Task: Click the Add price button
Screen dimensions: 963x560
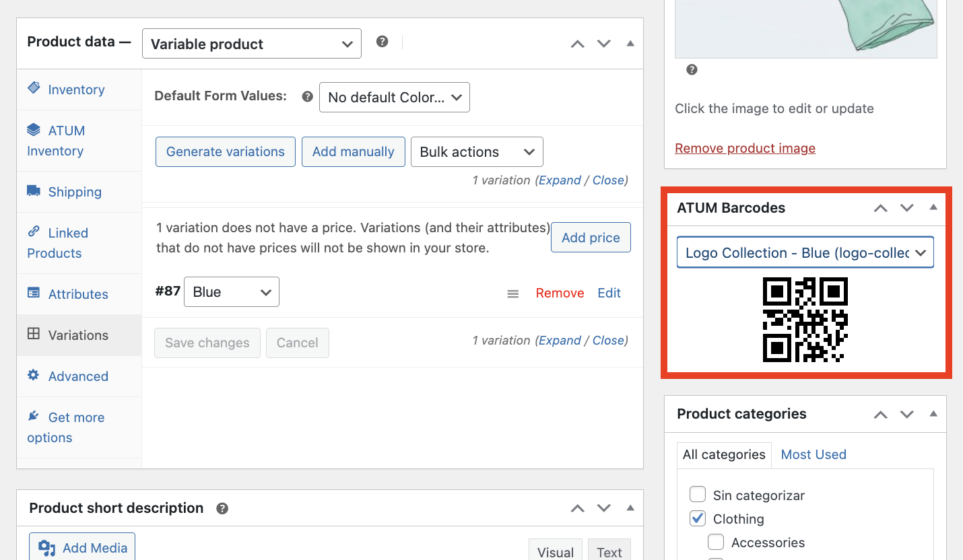Action: [x=591, y=238]
